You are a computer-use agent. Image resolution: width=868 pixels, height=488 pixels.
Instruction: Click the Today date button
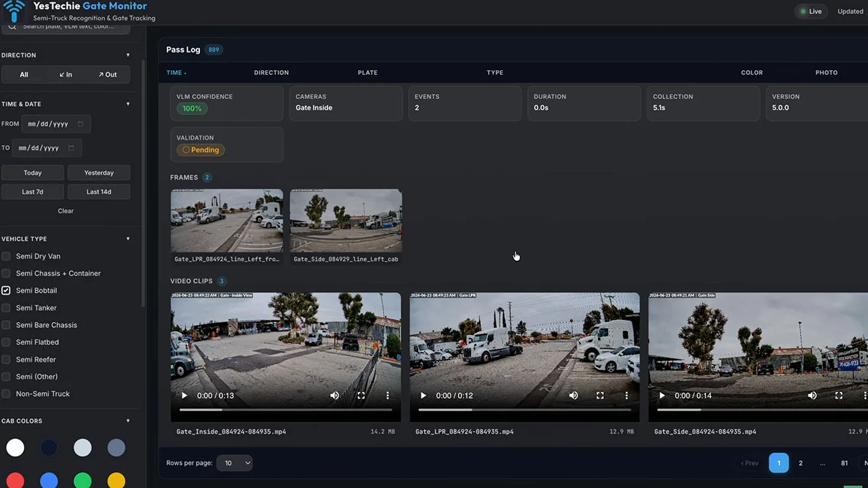[x=32, y=173]
